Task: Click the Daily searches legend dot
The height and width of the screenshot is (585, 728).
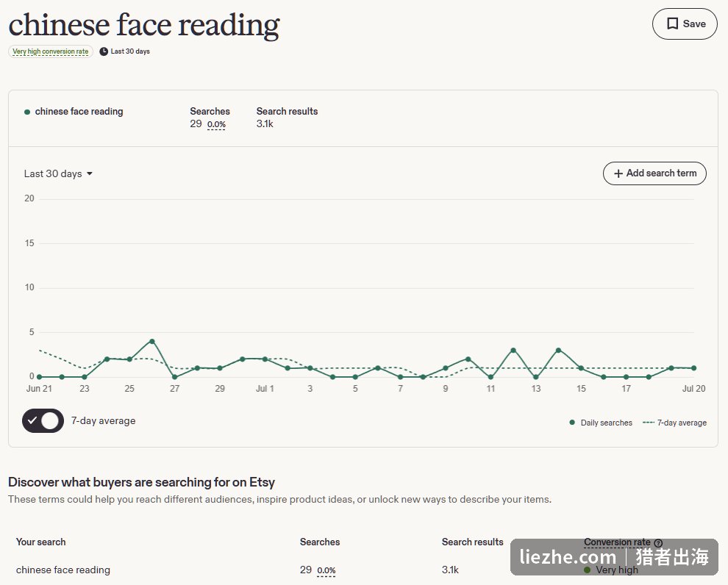Action: 572,422
